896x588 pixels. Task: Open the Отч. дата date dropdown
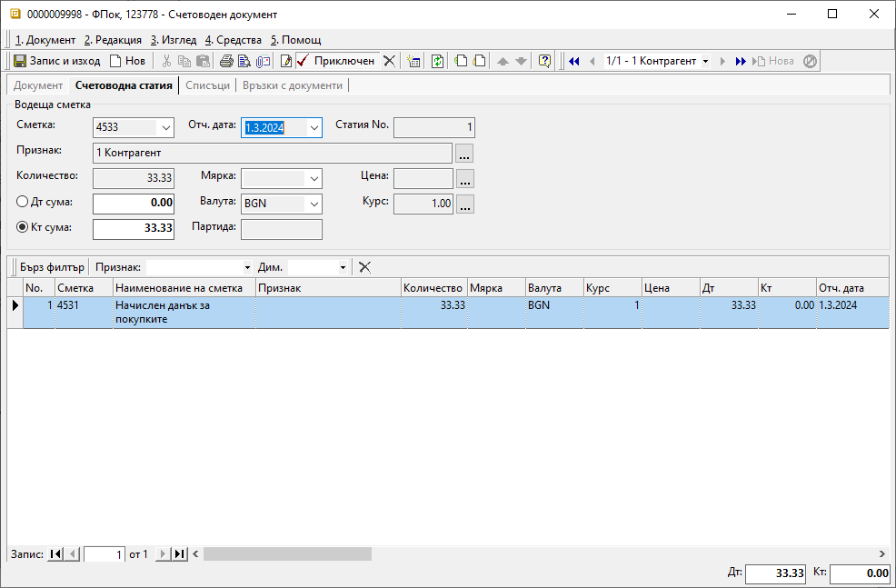tap(314, 128)
